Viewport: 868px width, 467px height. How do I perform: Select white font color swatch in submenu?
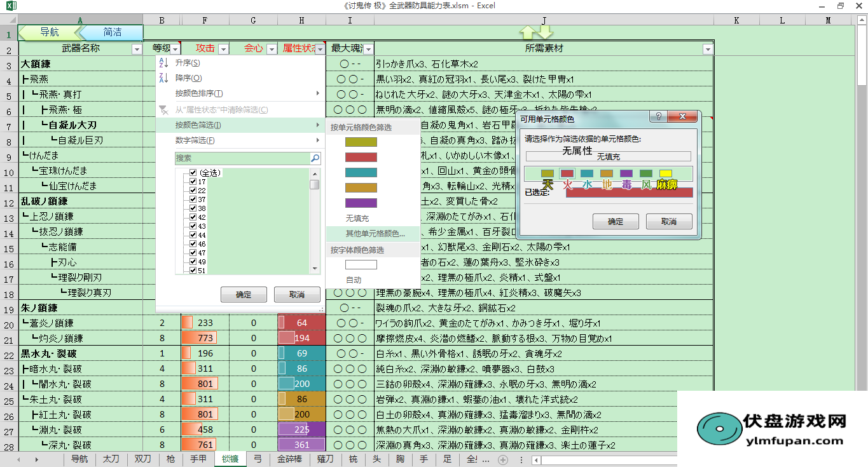[x=361, y=264]
